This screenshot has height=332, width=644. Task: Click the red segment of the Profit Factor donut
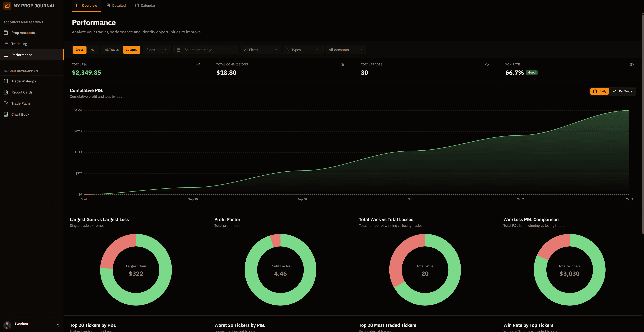tap(276, 240)
